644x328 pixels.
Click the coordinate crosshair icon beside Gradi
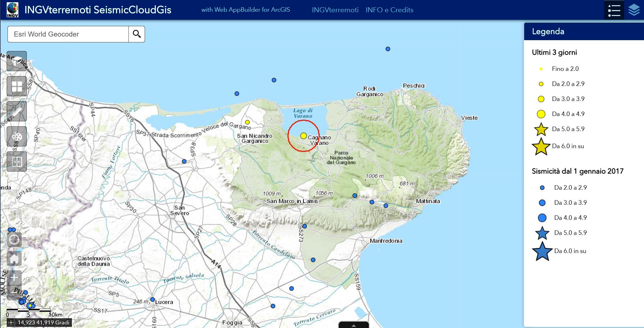click(x=11, y=323)
